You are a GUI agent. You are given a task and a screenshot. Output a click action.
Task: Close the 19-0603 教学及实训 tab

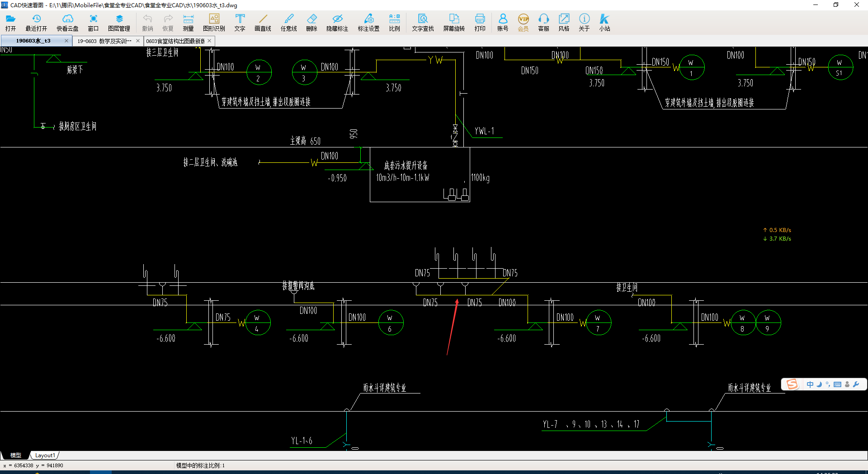[138, 41]
